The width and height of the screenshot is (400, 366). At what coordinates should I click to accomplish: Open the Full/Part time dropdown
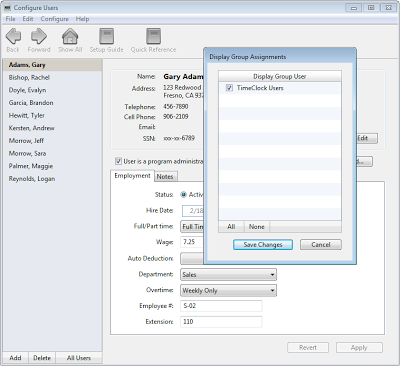[x=192, y=227]
